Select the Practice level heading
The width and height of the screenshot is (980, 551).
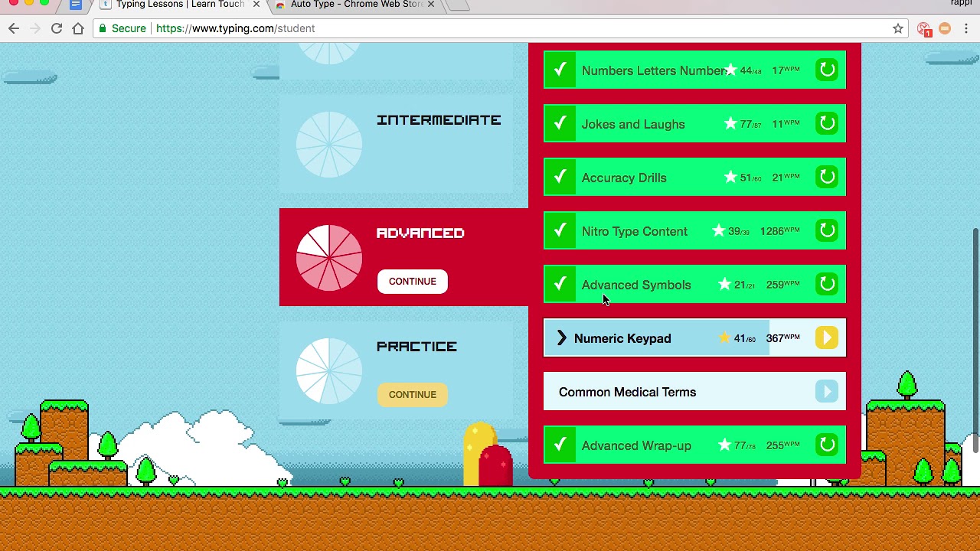(x=416, y=347)
